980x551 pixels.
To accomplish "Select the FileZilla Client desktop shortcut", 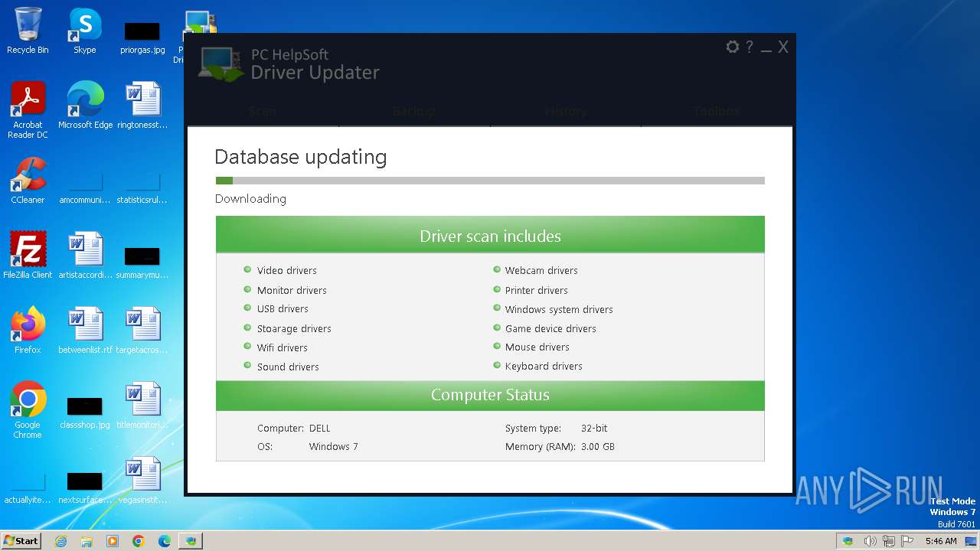I will (28, 256).
